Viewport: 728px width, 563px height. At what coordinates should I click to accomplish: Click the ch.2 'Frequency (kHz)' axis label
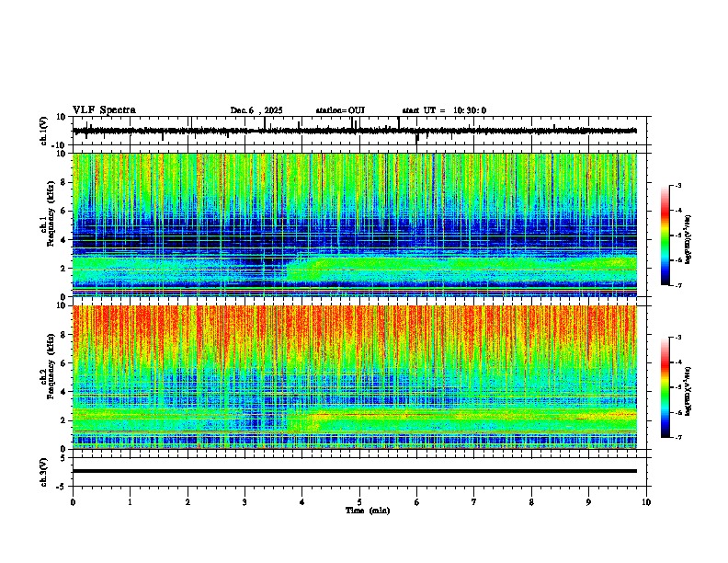coord(51,366)
